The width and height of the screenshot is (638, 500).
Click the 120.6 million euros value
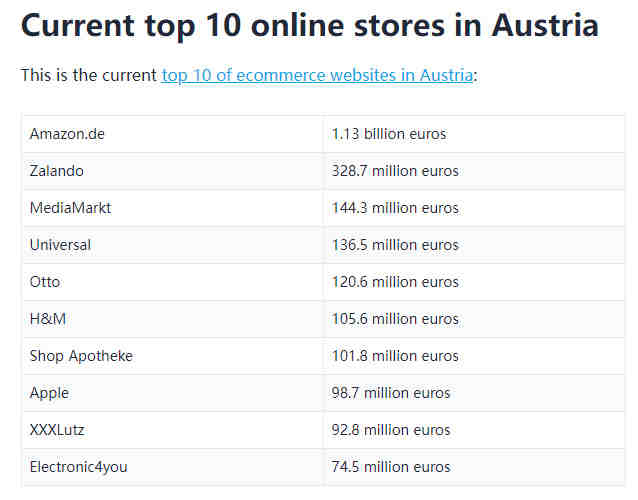pyautogui.click(x=395, y=282)
